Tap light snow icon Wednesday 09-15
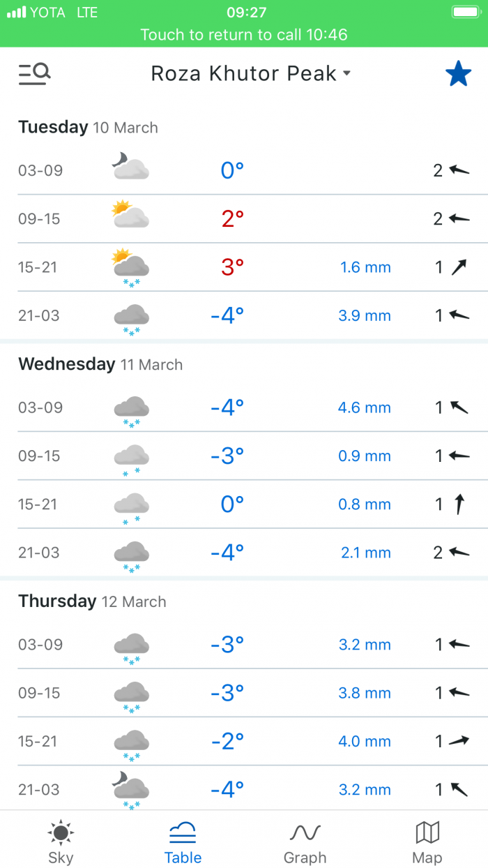The height and width of the screenshot is (868, 488). [x=131, y=460]
